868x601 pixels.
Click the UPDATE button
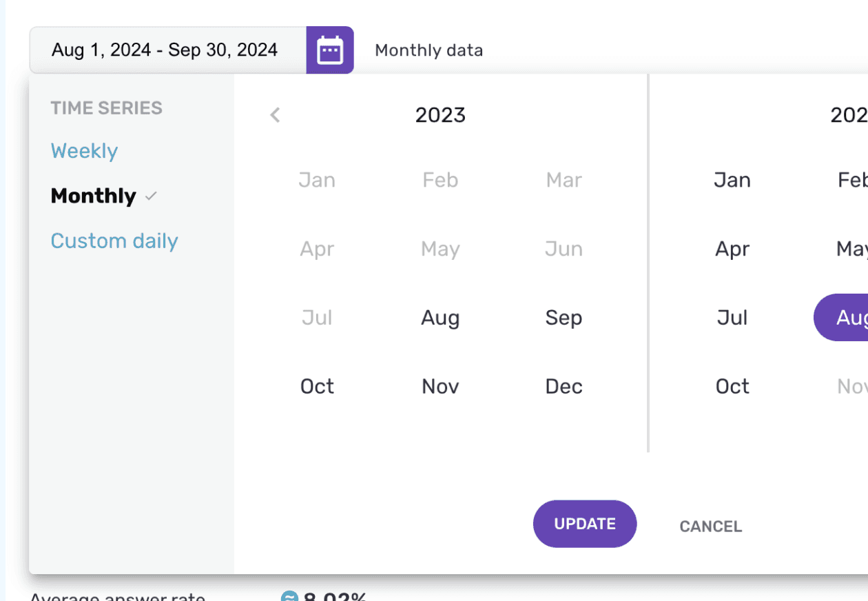(x=585, y=524)
